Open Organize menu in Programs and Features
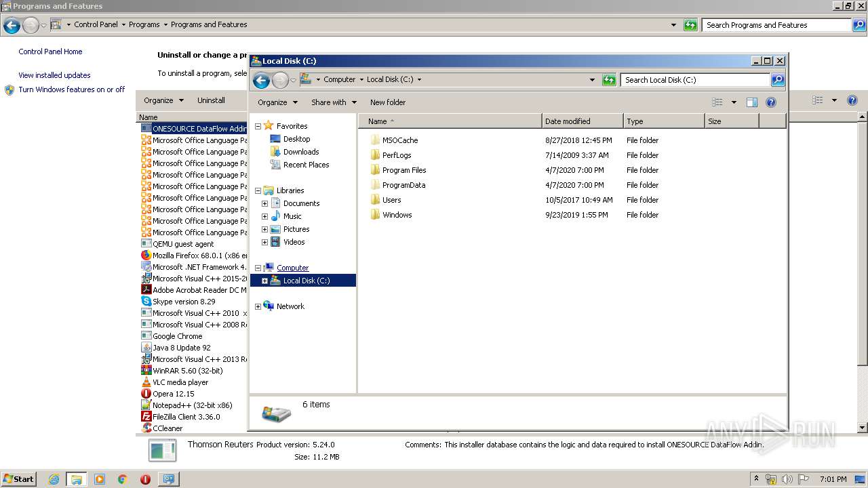The image size is (868, 488). coord(163,100)
